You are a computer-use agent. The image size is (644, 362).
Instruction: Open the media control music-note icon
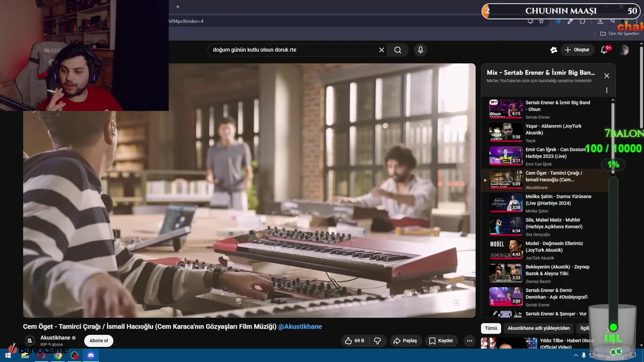pos(612,21)
